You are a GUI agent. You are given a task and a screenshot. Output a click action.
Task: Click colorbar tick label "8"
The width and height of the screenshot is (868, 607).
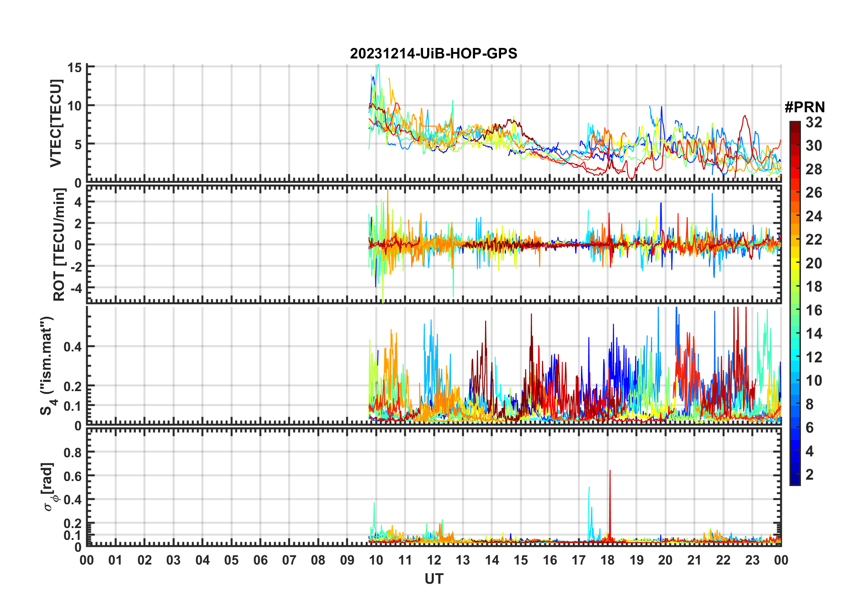click(x=810, y=404)
